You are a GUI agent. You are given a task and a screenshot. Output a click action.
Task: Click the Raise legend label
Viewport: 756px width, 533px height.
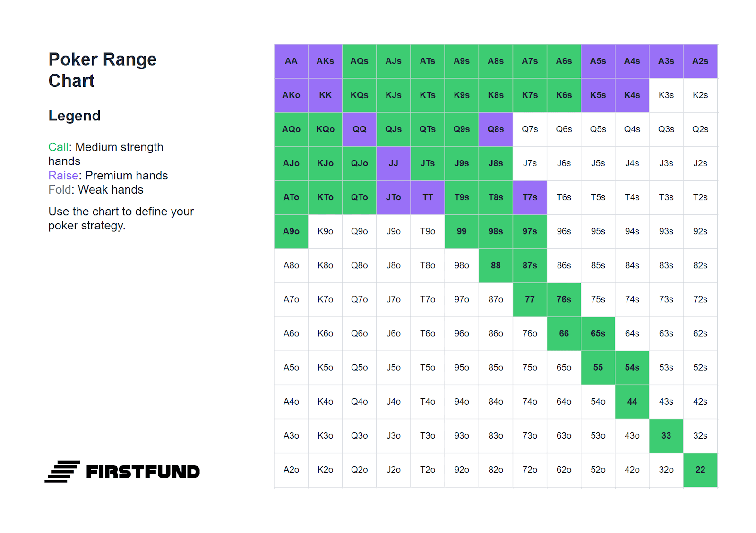tap(63, 176)
